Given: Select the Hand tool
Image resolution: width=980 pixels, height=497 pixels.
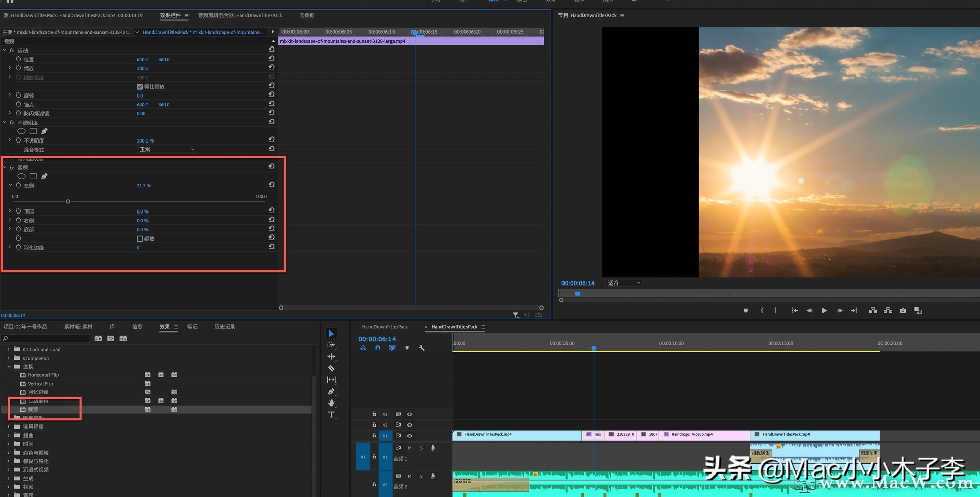Looking at the screenshot, I should point(331,403).
